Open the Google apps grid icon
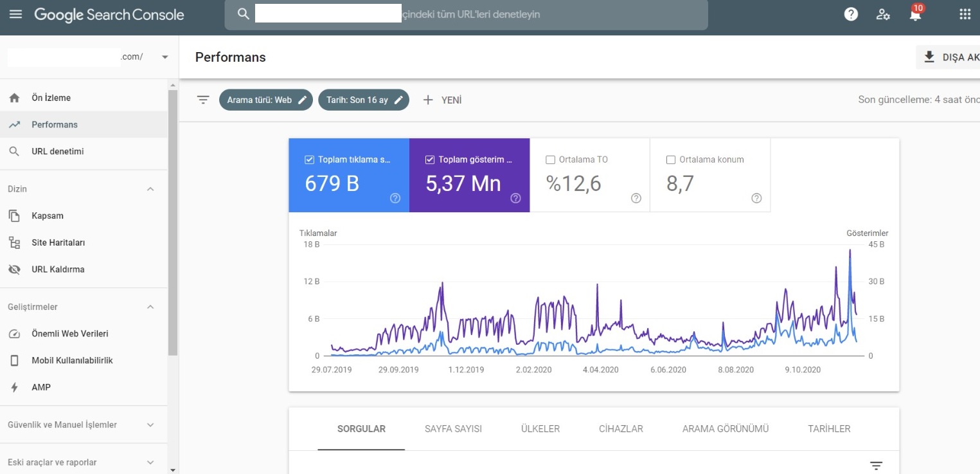This screenshot has width=980, height=474. pyautogui.click(x=965, y=14)
